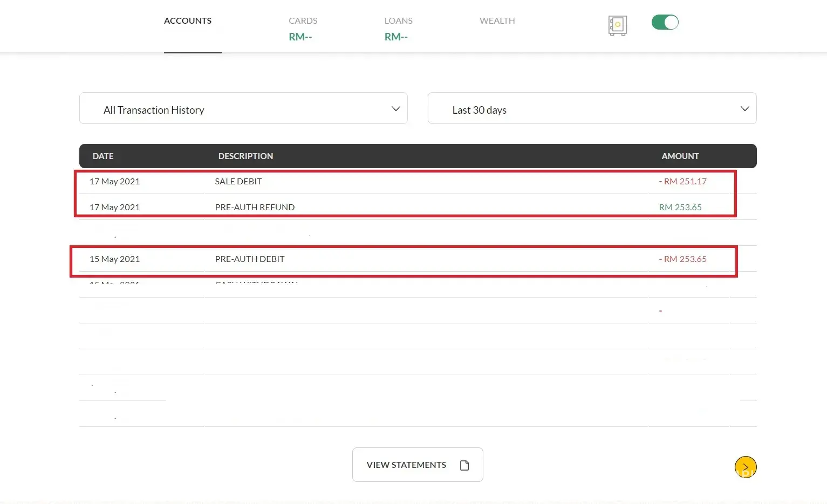
Task: Click the AMOUNT column header
Action: pos(680,156)
